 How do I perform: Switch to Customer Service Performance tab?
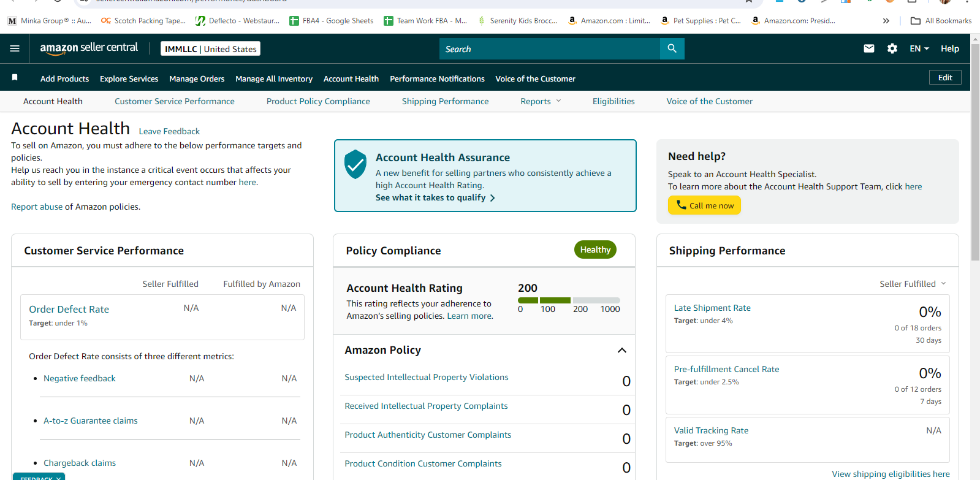[x=175, y=101]
